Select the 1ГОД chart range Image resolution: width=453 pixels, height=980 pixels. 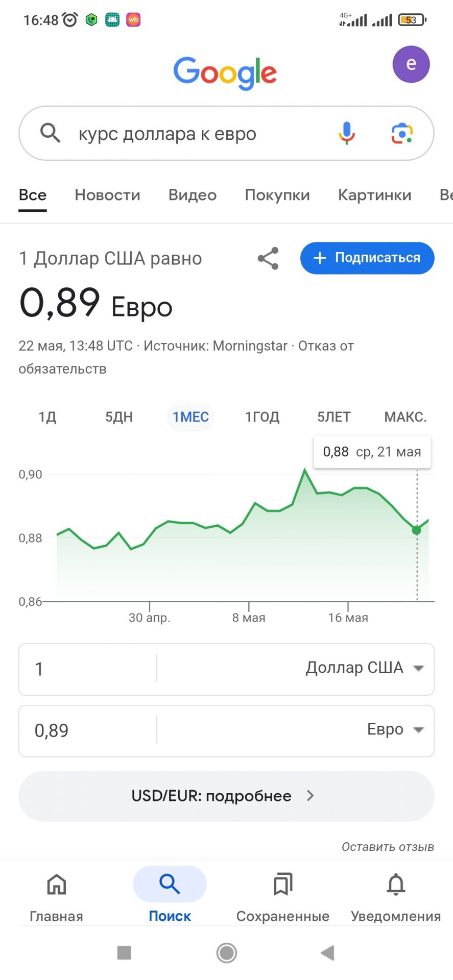pos(263,417)
